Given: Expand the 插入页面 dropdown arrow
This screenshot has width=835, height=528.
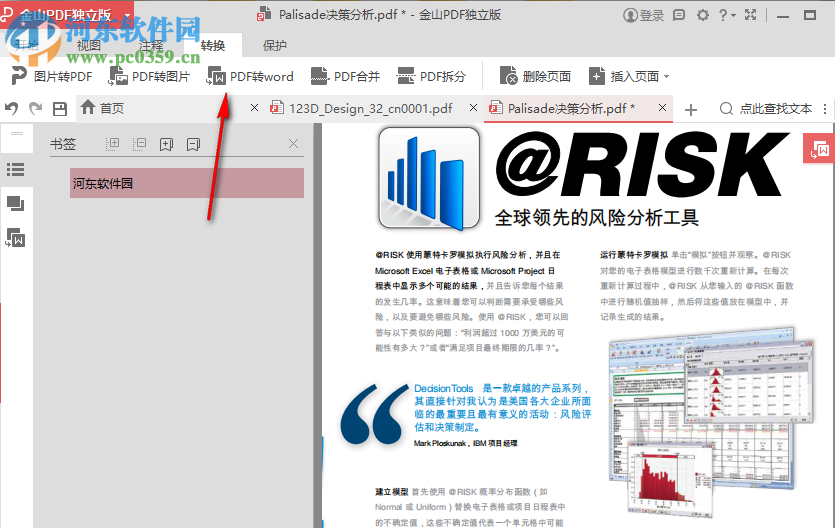Looking at the screenshot, I should (x=666, y=77).
